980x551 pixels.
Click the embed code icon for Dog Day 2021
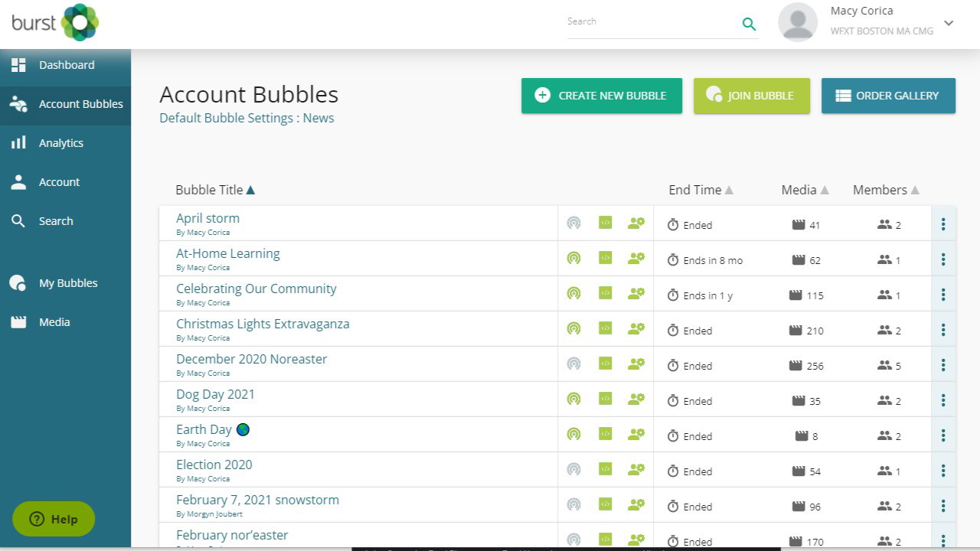point(605,399)
